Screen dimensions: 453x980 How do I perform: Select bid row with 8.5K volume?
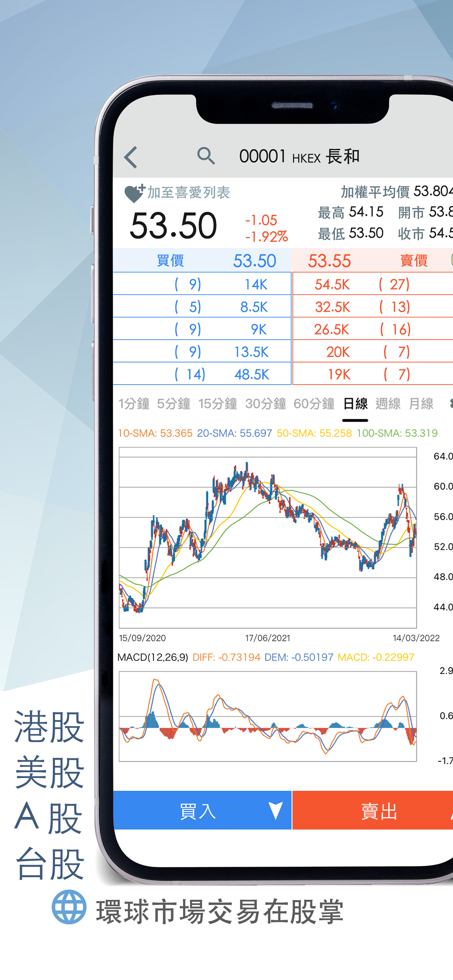coord(202,306)
